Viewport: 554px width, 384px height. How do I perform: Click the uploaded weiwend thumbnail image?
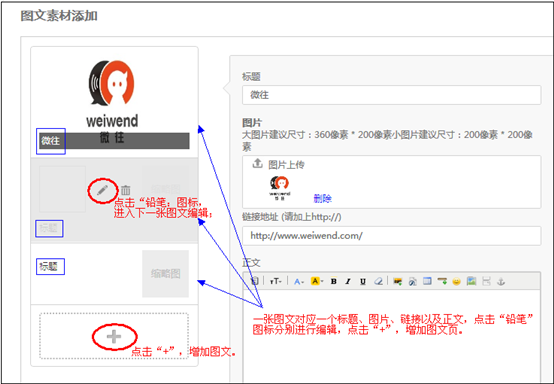click(x=280, y=188)
